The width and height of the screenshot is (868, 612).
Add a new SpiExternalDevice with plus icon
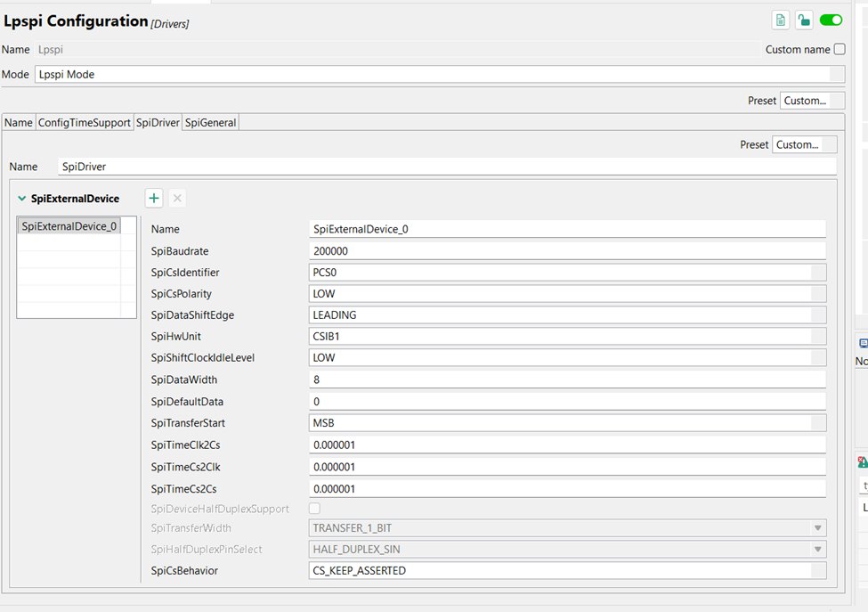(154, 199)
